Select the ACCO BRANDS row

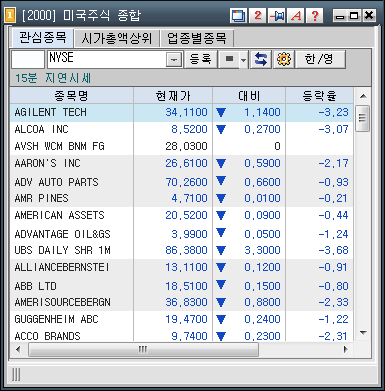[182, 336]
